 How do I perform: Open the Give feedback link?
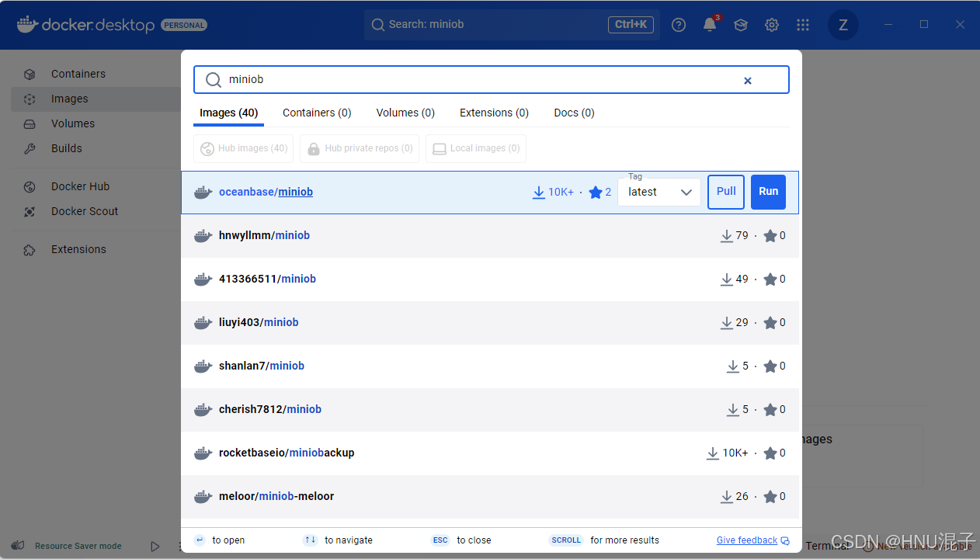point(746,540)
